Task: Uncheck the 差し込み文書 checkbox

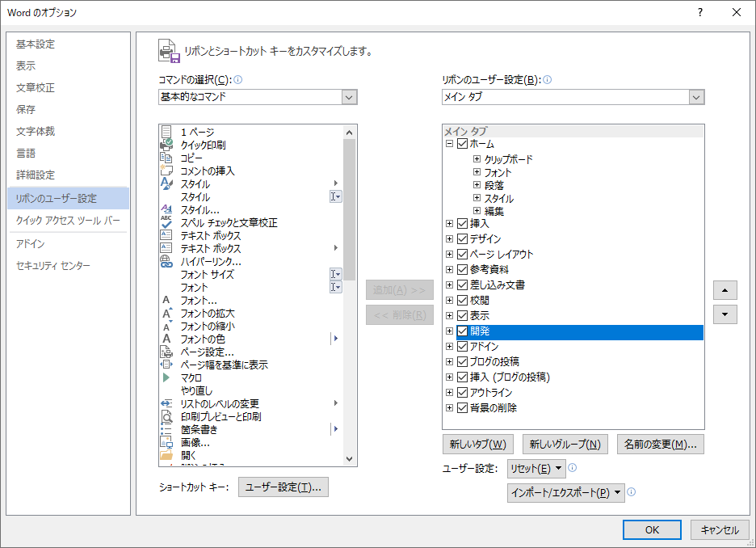Action: click(x=462, y=285)
